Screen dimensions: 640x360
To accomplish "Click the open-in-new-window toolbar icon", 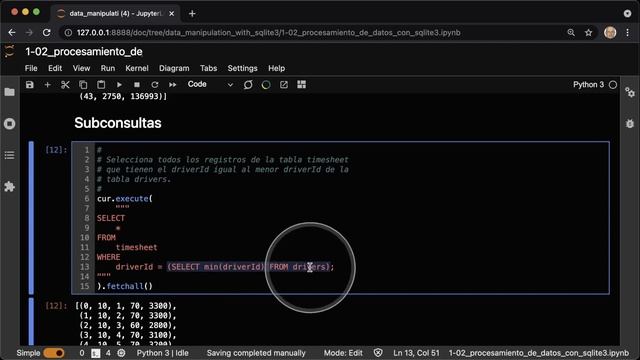I will coord(284,84).
